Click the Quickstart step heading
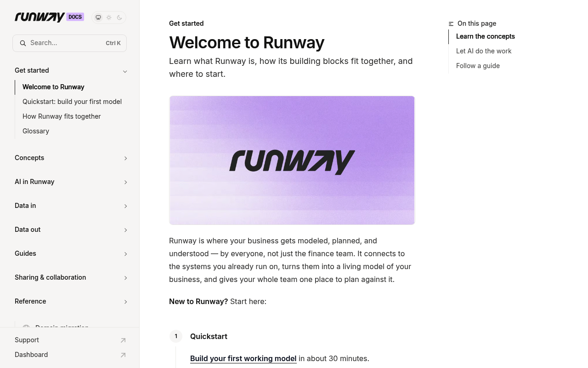 (209, 336)
